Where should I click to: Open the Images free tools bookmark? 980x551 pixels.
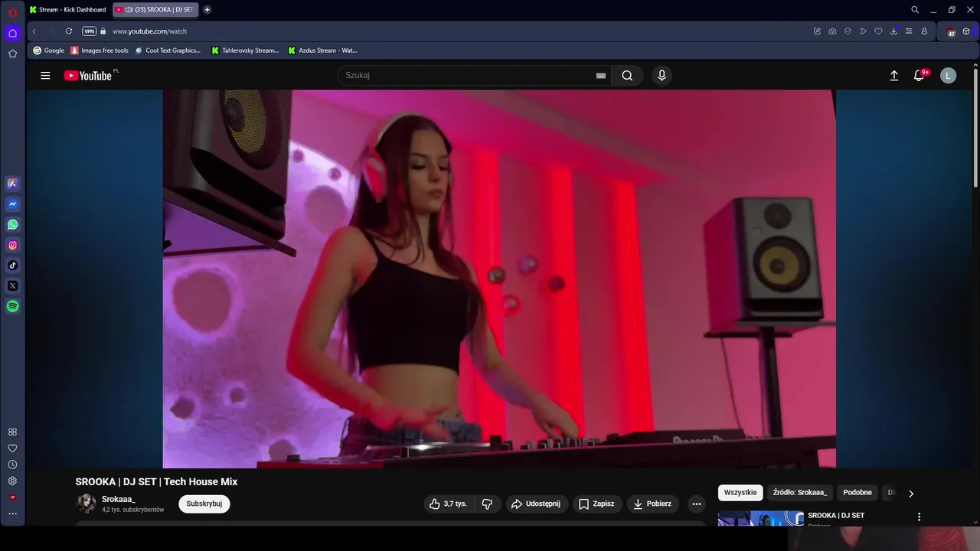point(100,51)
